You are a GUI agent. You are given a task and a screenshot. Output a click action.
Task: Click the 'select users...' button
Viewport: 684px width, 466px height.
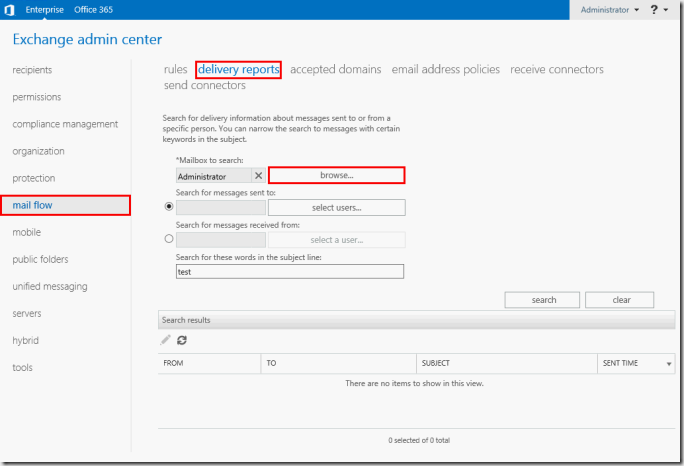point(336,208)
